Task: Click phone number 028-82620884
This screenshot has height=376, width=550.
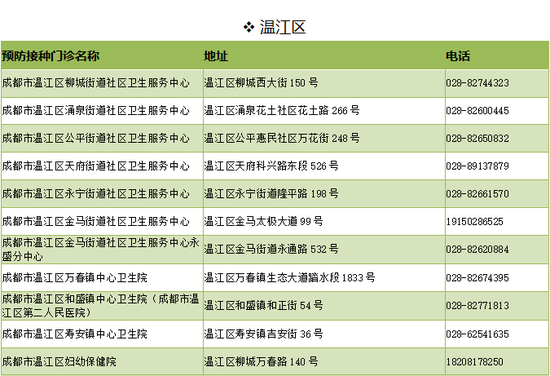Action: pyautogui.click(x=477, y=250)
